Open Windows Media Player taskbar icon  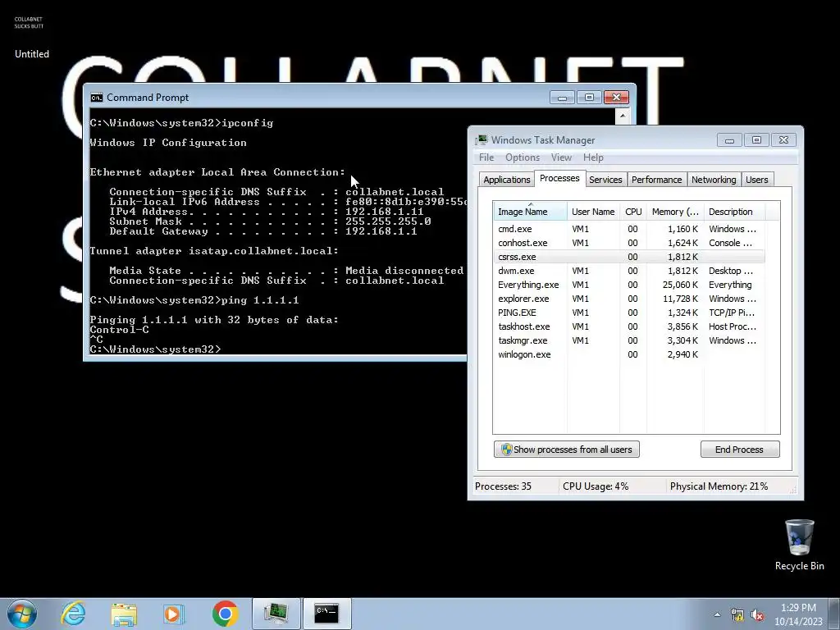click(x=173, y=614)
